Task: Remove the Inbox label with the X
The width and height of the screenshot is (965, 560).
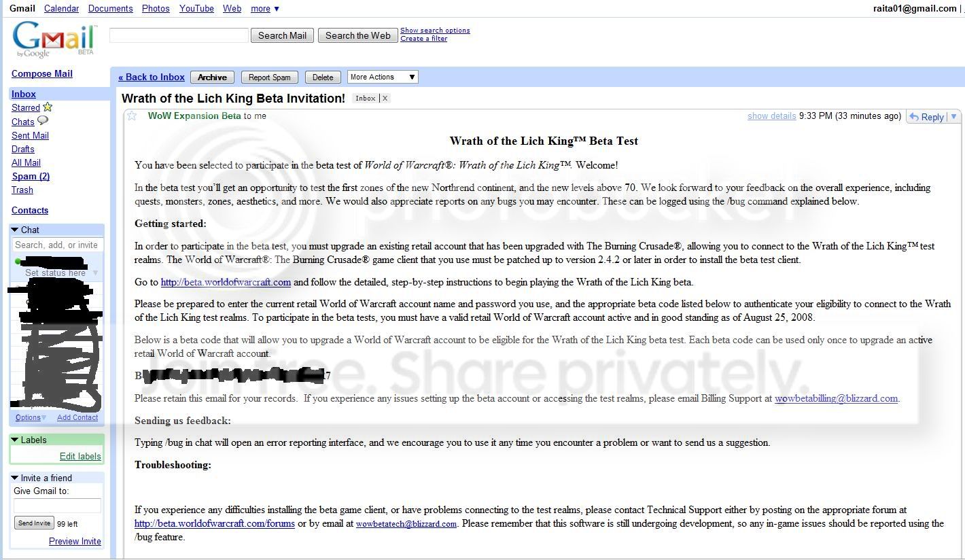Action: click(x=385, y=99)
